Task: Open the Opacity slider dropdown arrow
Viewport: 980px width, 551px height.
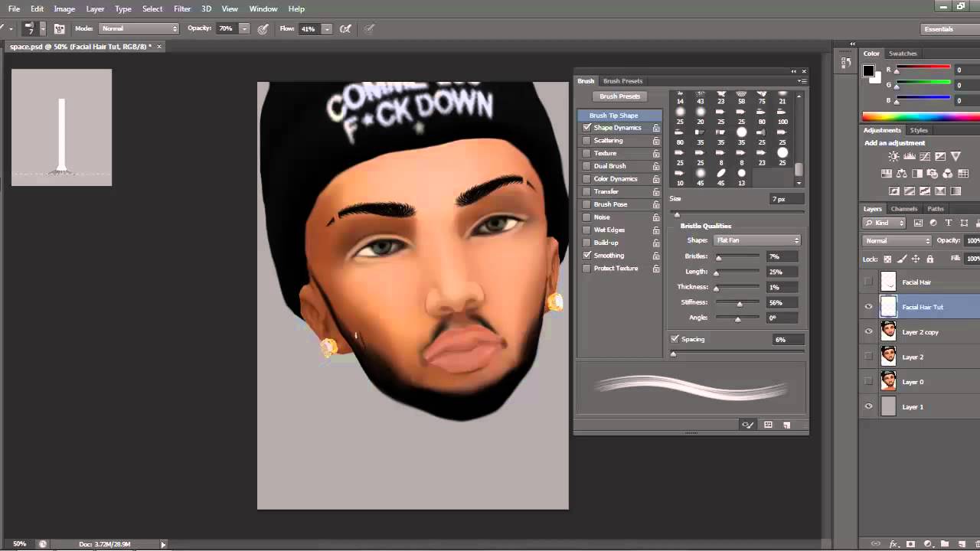Action: pos(244,28)
